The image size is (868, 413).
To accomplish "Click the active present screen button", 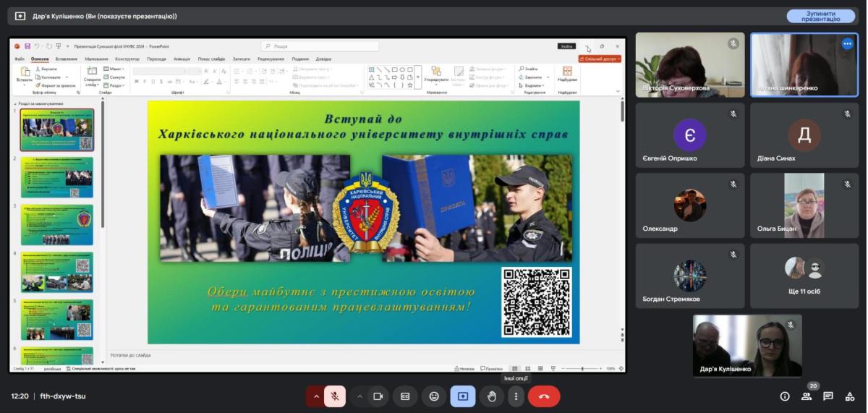I will (463, 396).
